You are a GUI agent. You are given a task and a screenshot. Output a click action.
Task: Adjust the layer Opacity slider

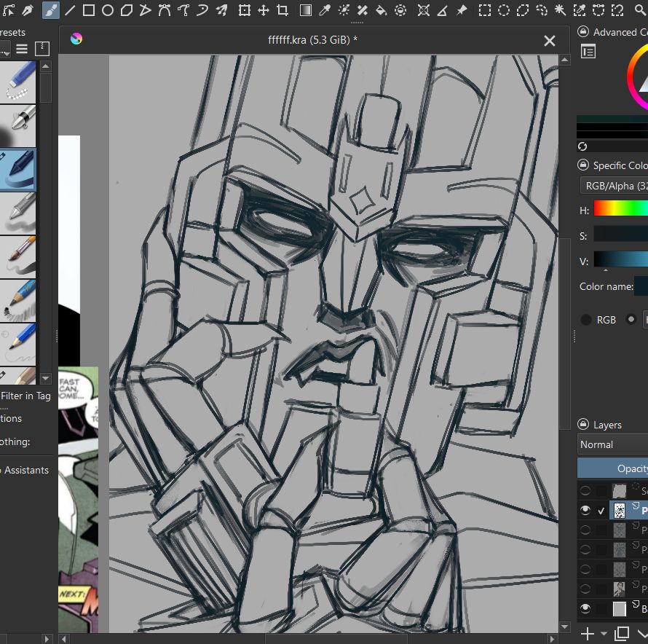pyautogui.click(x=612, y=468)
